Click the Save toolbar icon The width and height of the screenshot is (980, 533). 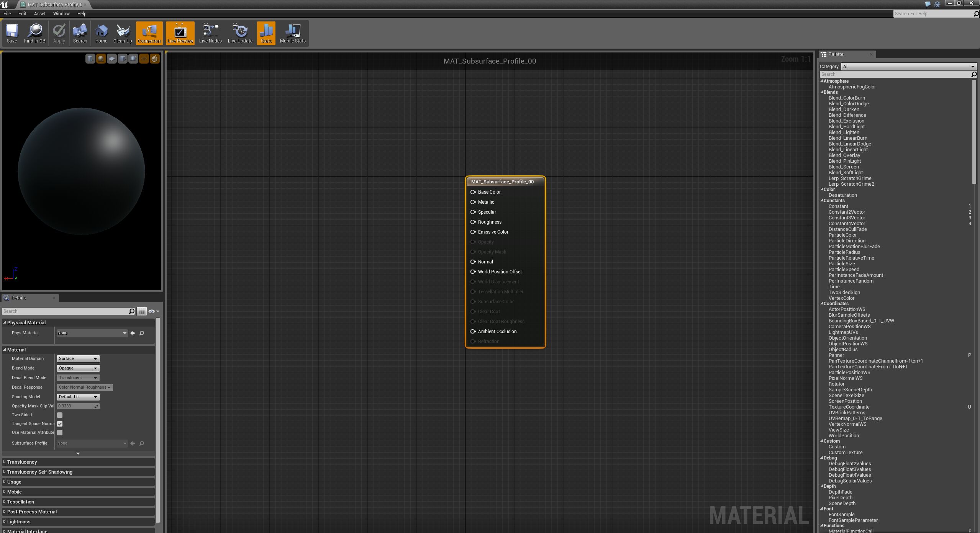click(12, 33)
